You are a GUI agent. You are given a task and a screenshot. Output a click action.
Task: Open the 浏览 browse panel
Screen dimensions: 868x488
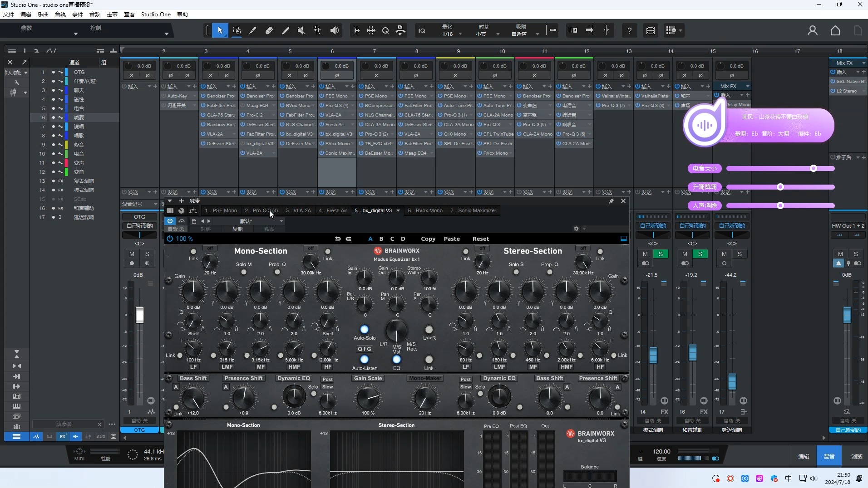[857, 456]
